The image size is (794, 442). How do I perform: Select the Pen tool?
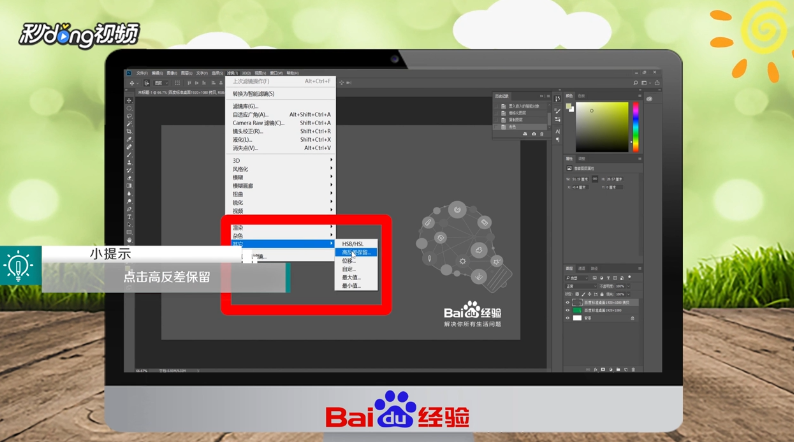(x=129, y=209)
